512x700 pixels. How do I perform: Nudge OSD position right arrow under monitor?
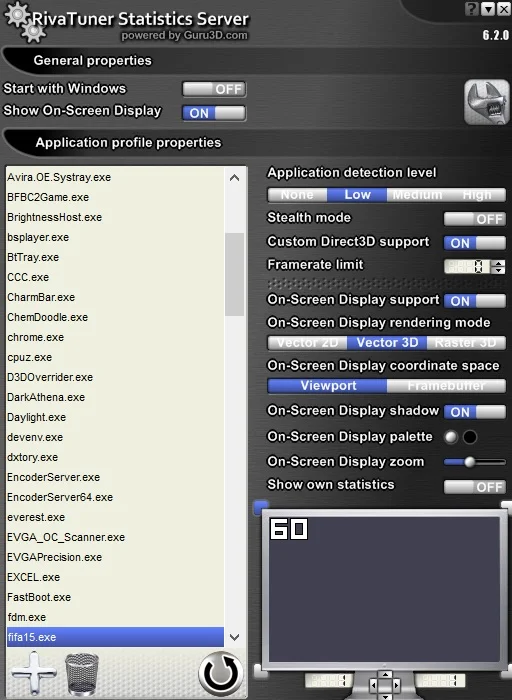[395, 684]
